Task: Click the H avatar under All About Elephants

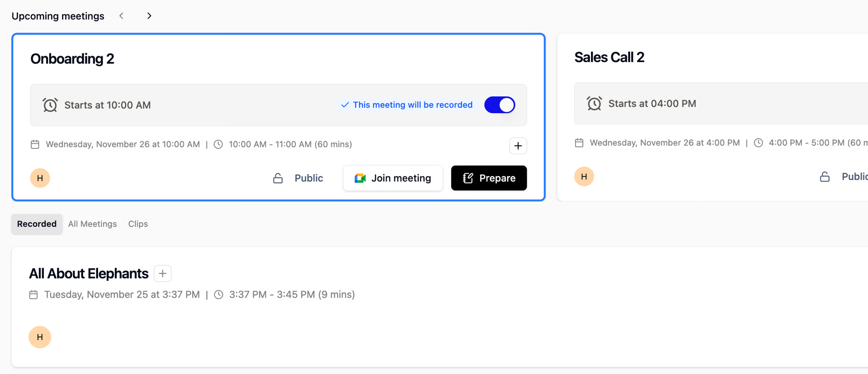Action: point(40,337)
